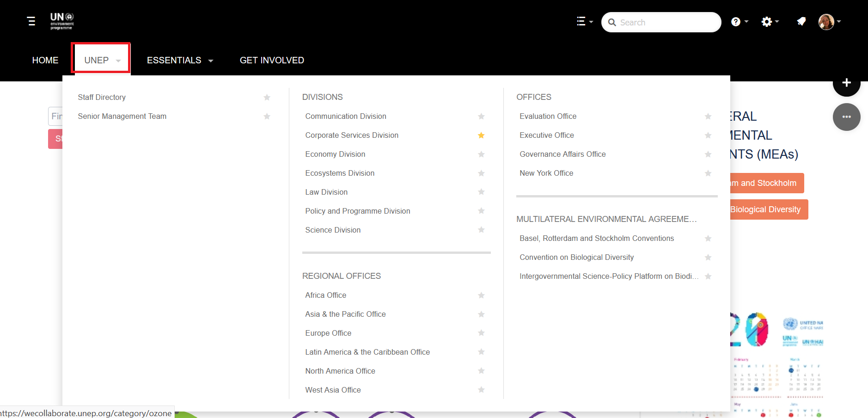Open North America Office
This screenshot has height=418, width=868.
pyautogui.click(x=340, y=371)
